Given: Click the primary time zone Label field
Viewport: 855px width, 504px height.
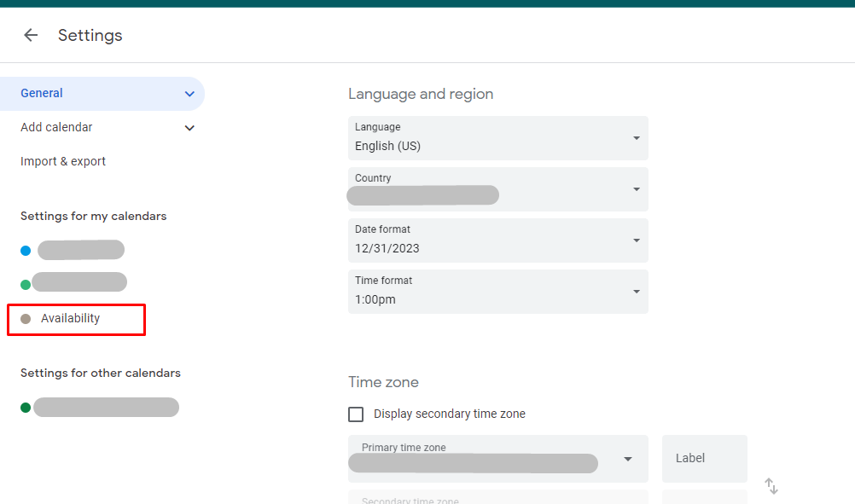Looking at the screenshot, I should click(x=704, y=458).
